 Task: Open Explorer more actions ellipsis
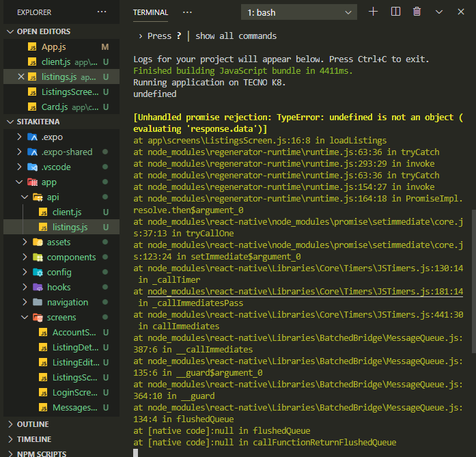tap(102, 12)
